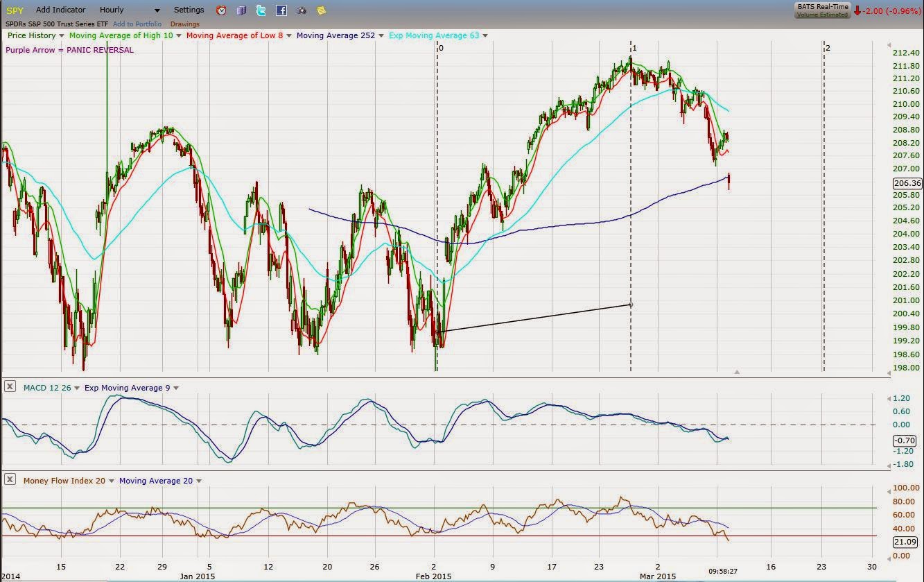This screenshot has width=924, height=582.
Task: Click the small triangle below price axis
Action: (x=737, y=373)
